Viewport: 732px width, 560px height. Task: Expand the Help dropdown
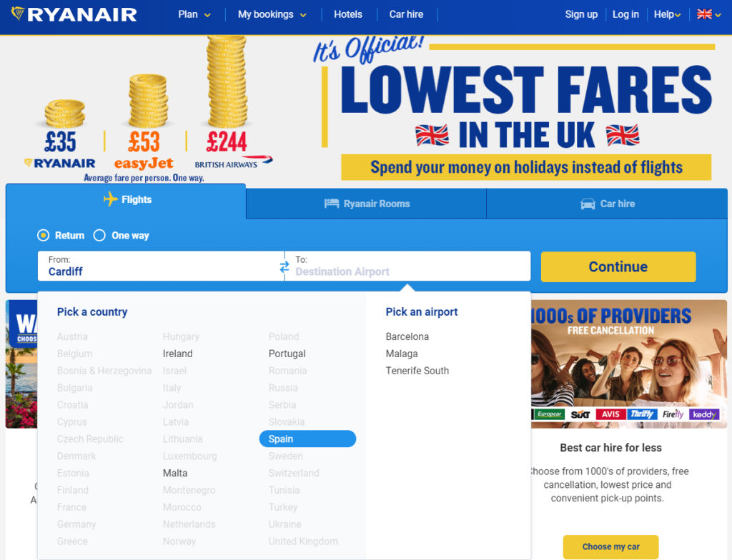667,14
